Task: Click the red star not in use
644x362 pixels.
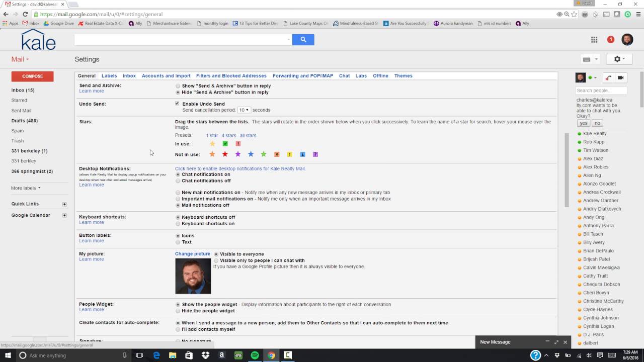Action: pos(225,154)
